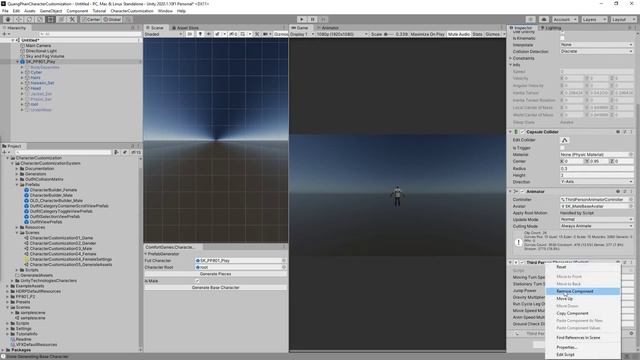Choose Remove Component in context menu
Screen dimensions: 640x360
click(x=583, y=291)
